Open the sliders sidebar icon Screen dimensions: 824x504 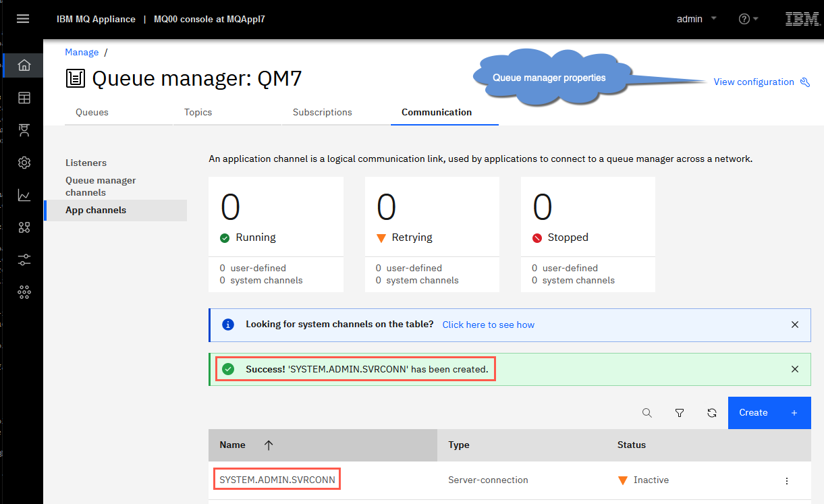pyautogui.click(x=24, y=260)
